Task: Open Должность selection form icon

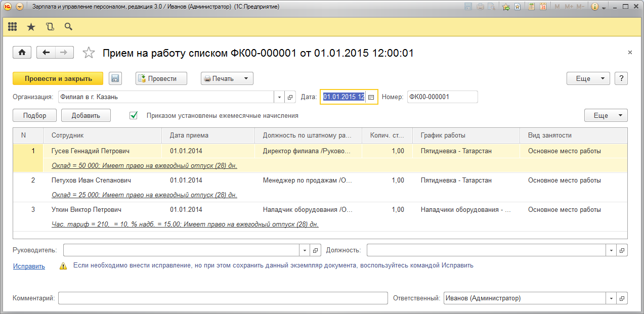Action: pyautogui.click(x=623, y=250)
